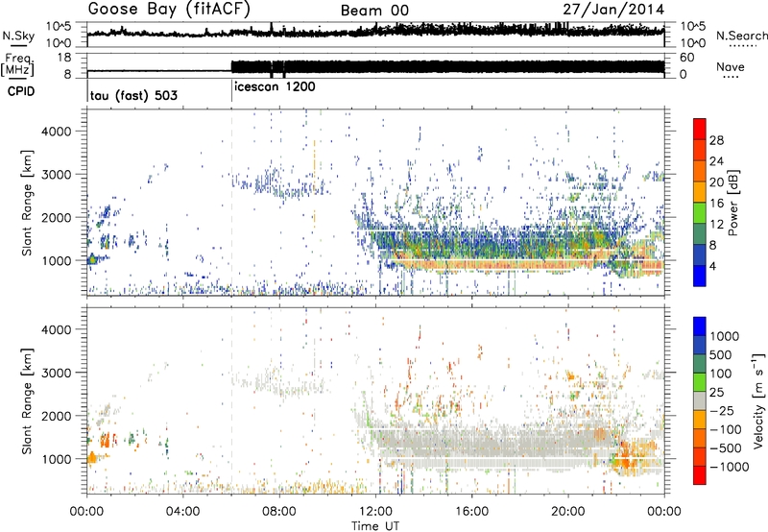Viewport: 768px width, 532px height.
Task: Click the 'N.Sky' legend label
Action: tap(18, 36)
